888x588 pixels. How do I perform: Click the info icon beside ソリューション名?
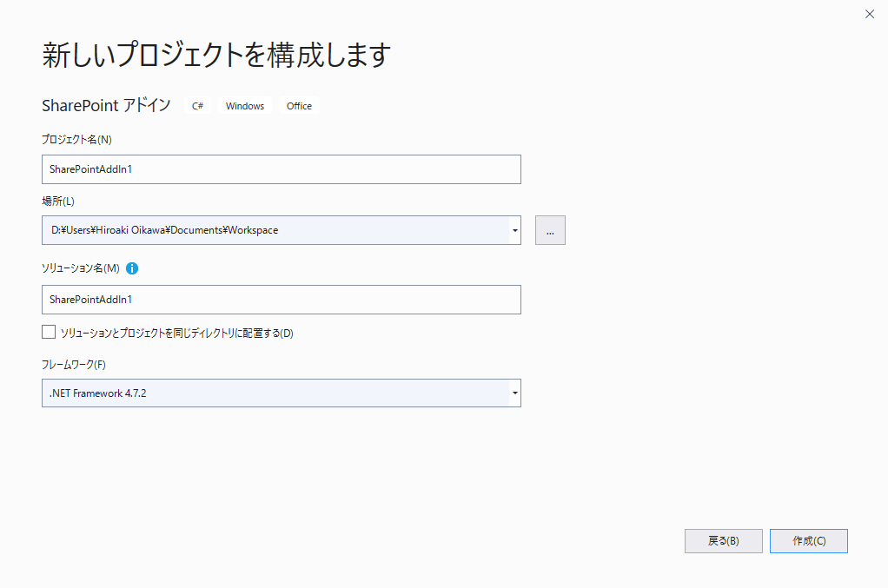point(132,268)
